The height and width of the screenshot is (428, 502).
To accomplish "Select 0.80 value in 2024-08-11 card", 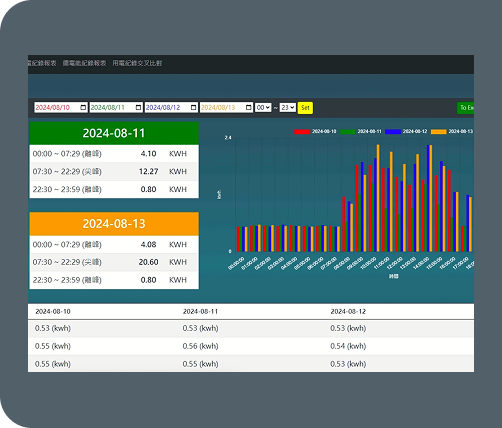I will pyautogui.click(x=148, y=189).
